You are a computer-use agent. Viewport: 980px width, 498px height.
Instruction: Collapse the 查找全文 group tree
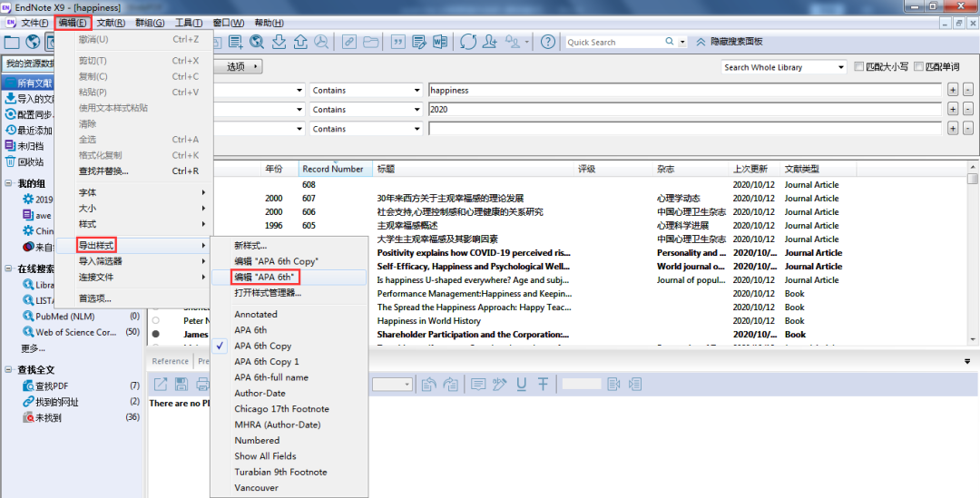[9, 370]
